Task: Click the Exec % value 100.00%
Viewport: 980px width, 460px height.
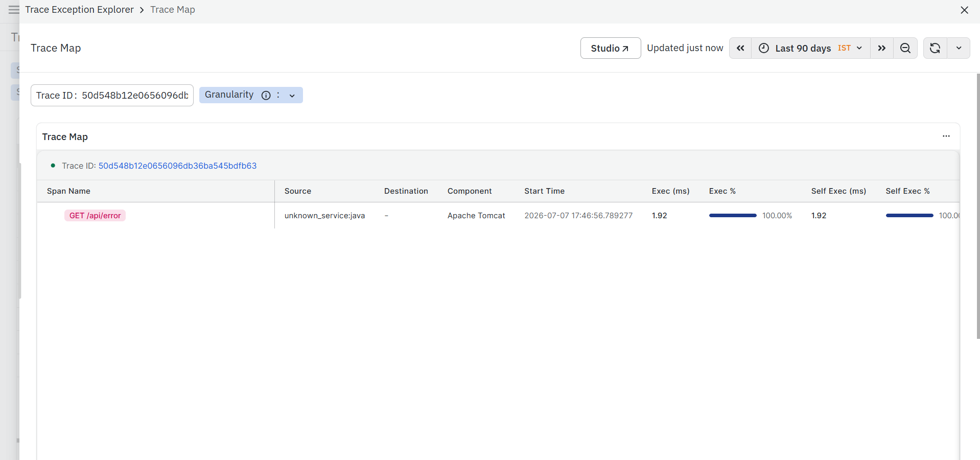Action: click(x=777, y=216)
